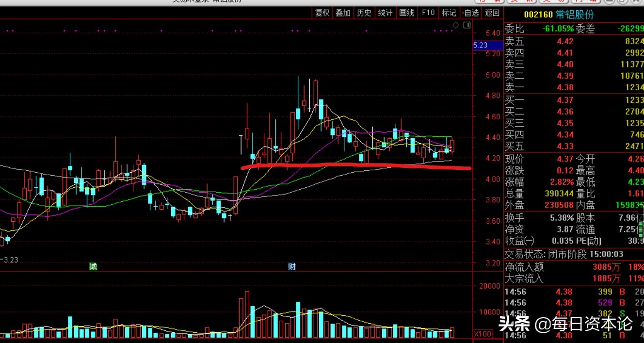The width and height of the screenshot is (644, 343).
Task: Click the 叠加 overlay button
Action: tap(343, 13)
